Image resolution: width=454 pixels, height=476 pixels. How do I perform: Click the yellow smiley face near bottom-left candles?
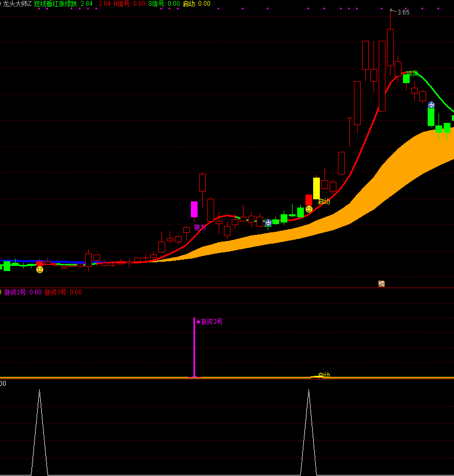[x=40, y=269]
